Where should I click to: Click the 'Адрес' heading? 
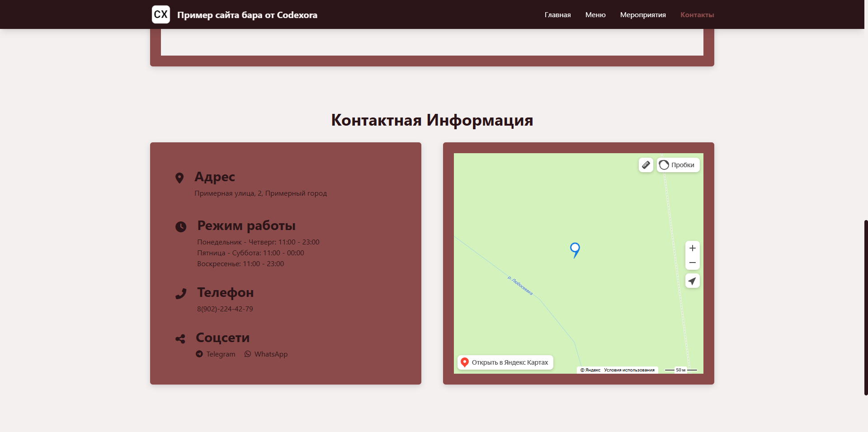tap(215, 177)
